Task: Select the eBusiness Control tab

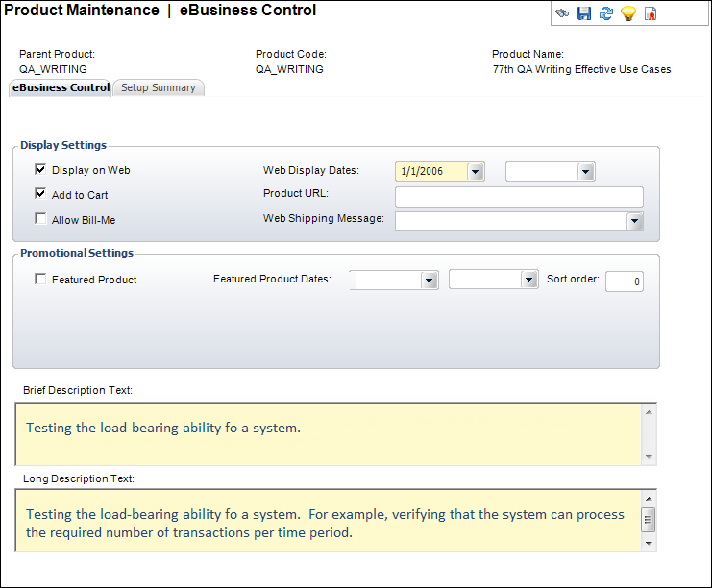Action: pos(61,87)
